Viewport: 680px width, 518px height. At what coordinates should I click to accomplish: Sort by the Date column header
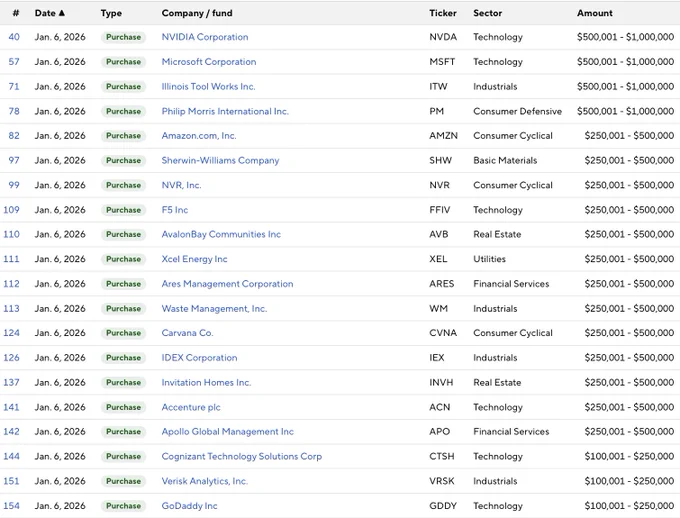pos(49,13)
